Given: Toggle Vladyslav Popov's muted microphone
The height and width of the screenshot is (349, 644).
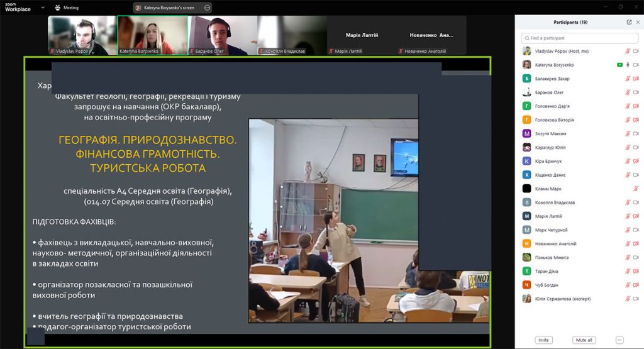Looking at the screenshot, I should click(627, 51).
